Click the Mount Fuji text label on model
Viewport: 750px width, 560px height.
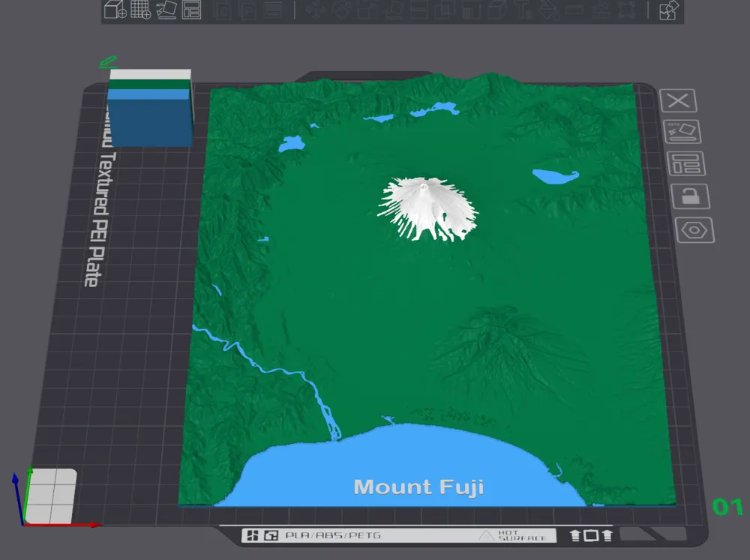pyautogui.click(x=418, y=487)
